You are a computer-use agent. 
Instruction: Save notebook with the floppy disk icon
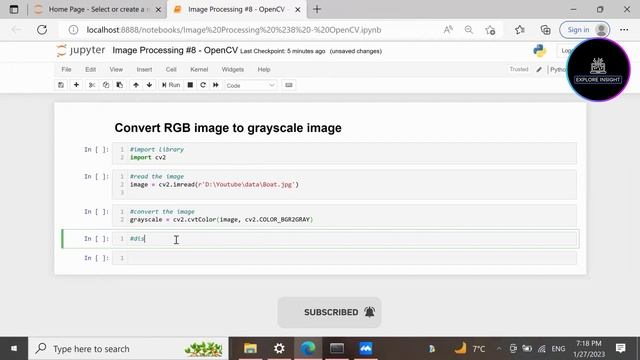click(61, 85)
